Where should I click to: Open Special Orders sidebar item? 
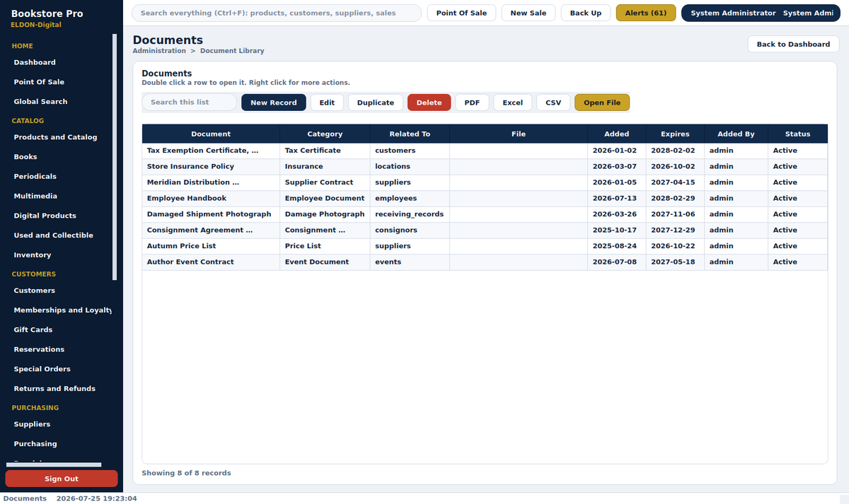[42, 369]
